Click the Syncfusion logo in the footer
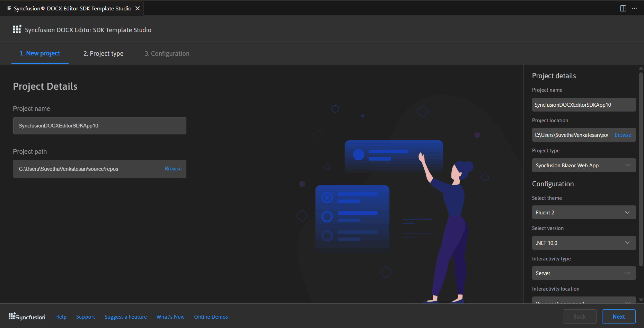The height and width of the screenshot is (328, 644). pos(26,316)
